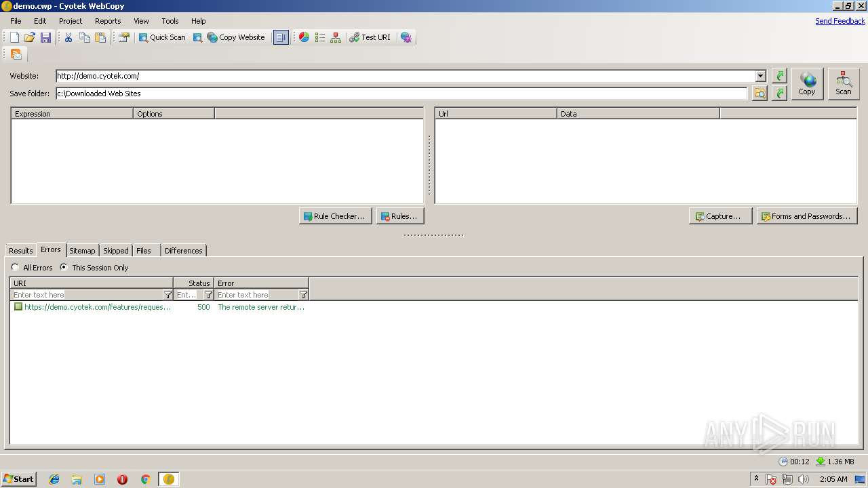868x488 pixels.
Task: Switch to the Skipped tab
Action: coord(116,251)
